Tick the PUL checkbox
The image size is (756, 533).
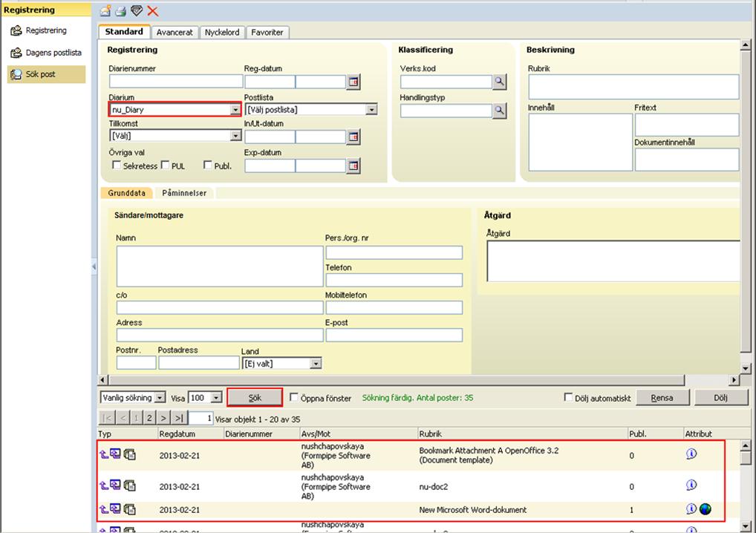click(165, 166)
